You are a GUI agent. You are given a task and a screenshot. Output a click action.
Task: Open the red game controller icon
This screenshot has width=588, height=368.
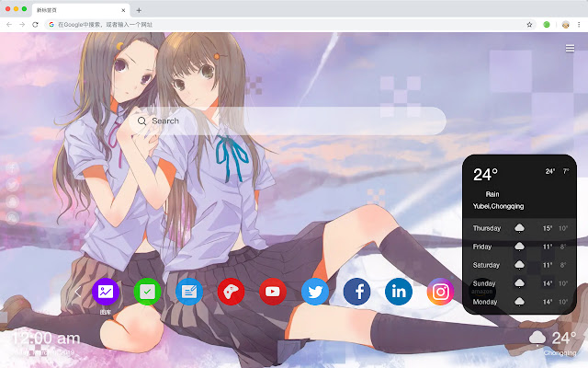[231, 292]
